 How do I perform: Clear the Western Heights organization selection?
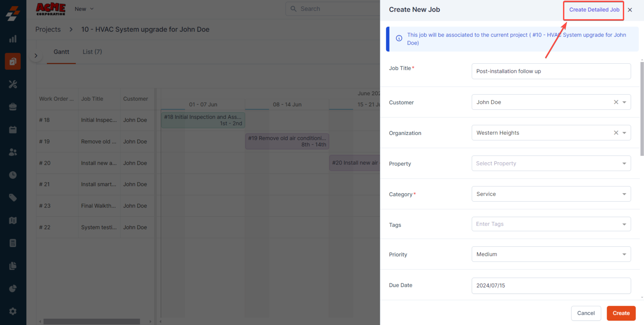(616, 133)
